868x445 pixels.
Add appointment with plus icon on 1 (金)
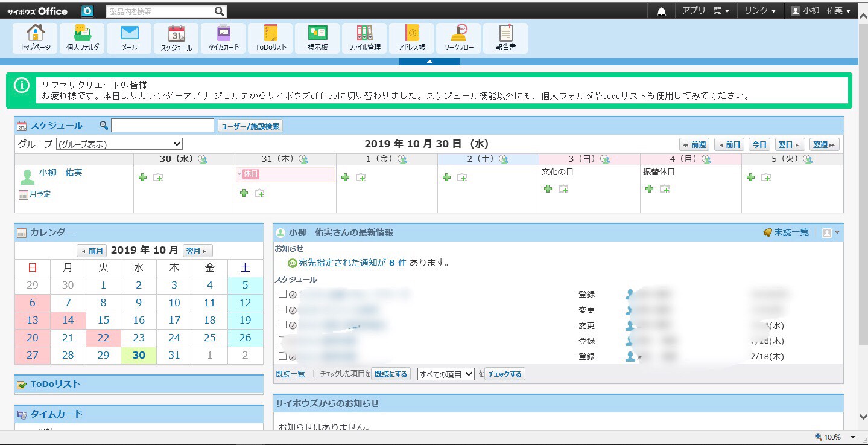tap(346, 177)
